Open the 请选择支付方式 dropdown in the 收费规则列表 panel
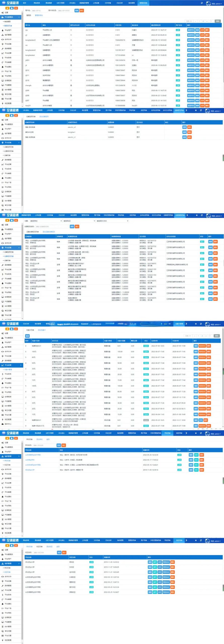 click(112, 221)
